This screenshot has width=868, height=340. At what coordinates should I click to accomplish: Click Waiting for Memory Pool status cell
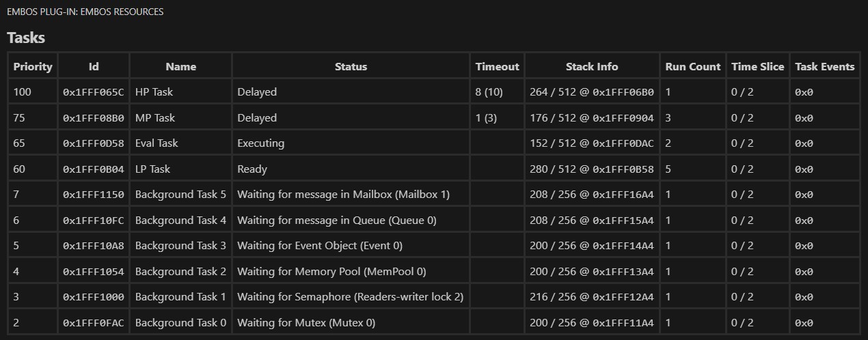click(331, 272)
